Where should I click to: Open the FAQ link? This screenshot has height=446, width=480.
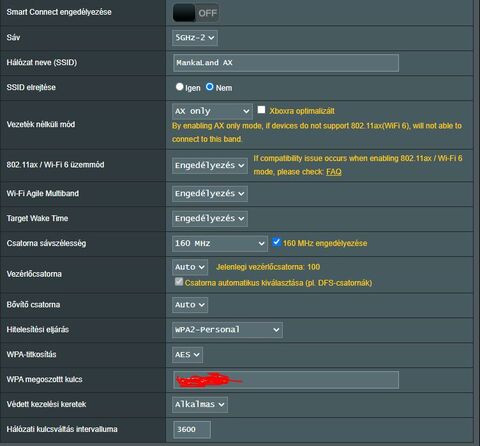[334, 172]
